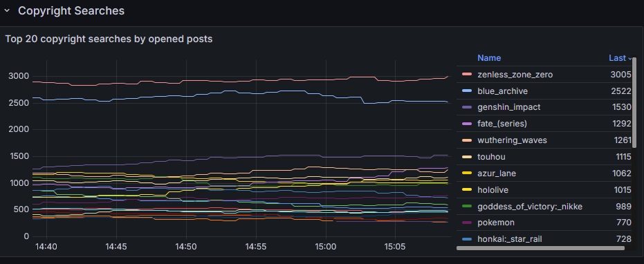644x264 pixels.
Task: Click the 989 last value
Action: click(623, 206)
